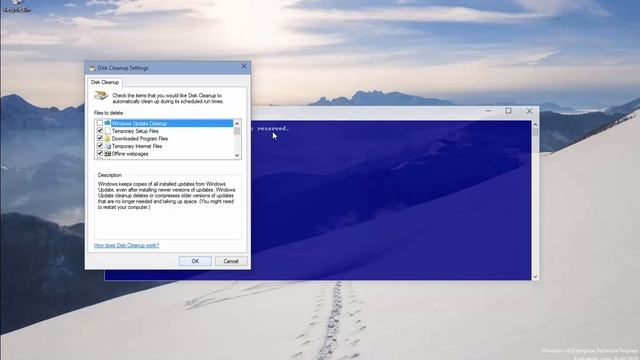The image size is (640, 360).
Task: Close the Disk Cleanup Settings dialog
Action: (x=244, y=66)
